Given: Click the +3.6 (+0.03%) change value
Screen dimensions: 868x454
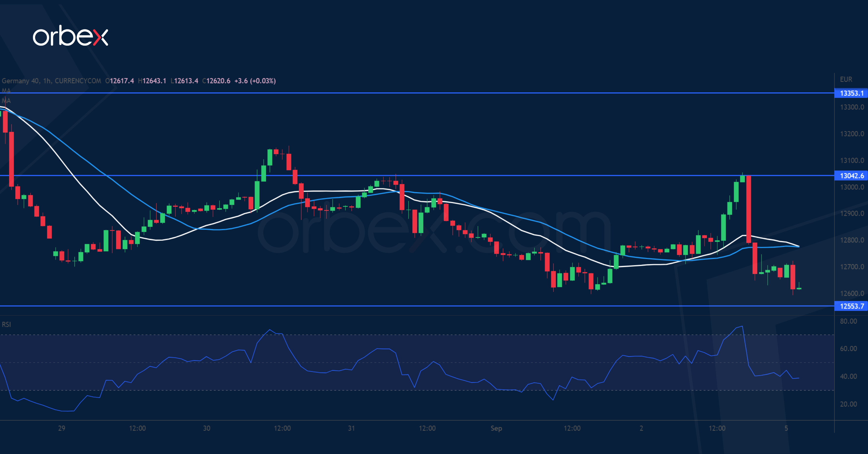Looking at the screenshot, I should point(255,81).
